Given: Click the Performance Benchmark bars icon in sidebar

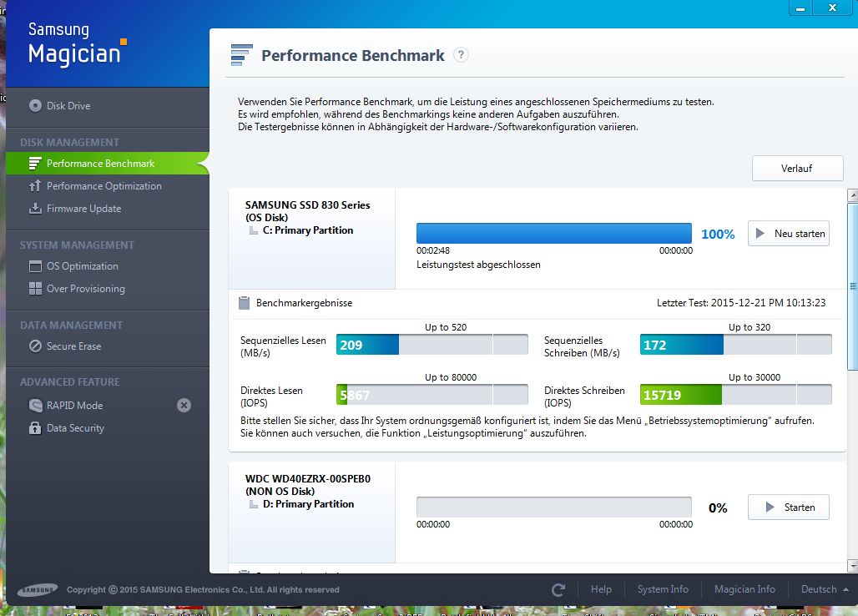Looking at the screenshot, I should coord(35,163).
